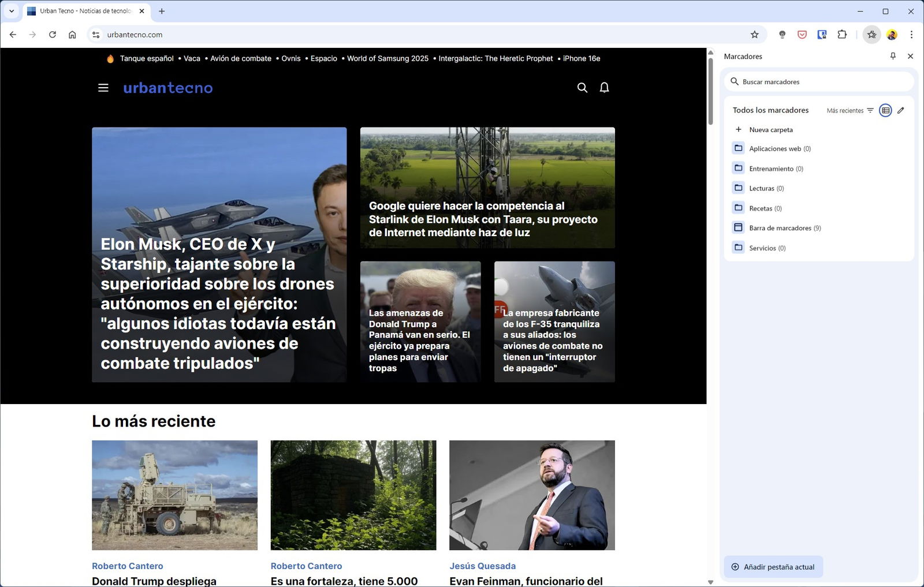
Task: Click the blue extension icon beside Pocket
Action: pyautogui.click(x=822, y=35)
